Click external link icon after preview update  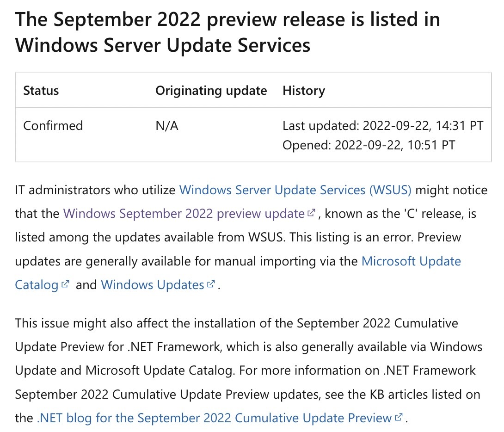311,213
